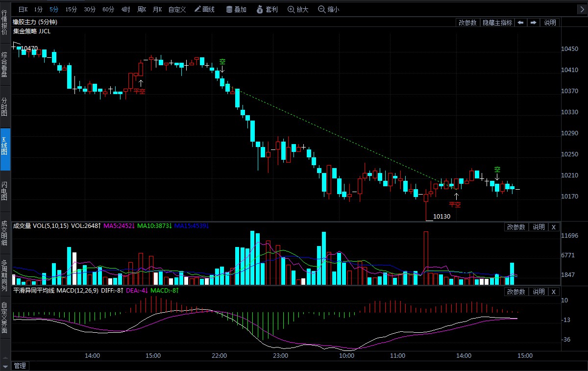
Task: Open the 自定义 custom period option
Action: 177,9
